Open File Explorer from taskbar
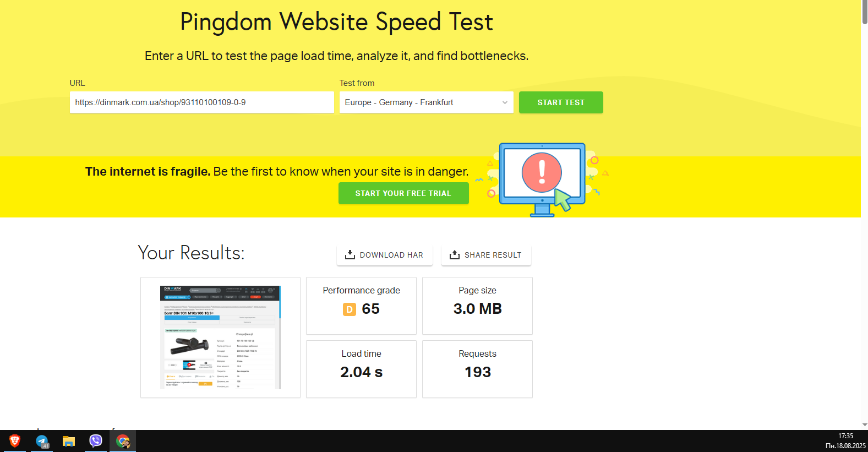Image resolution: width=868 pixels, height=452 pixels. pos(69,441)
